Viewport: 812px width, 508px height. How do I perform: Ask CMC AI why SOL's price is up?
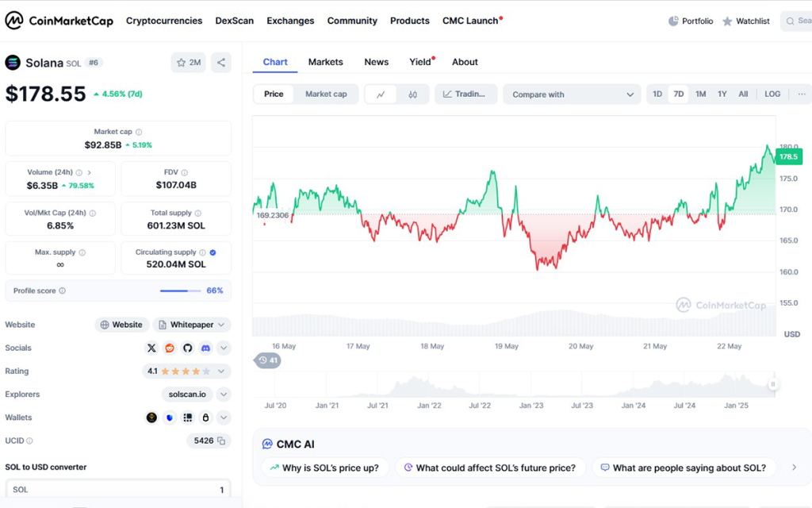coord(324,468)
